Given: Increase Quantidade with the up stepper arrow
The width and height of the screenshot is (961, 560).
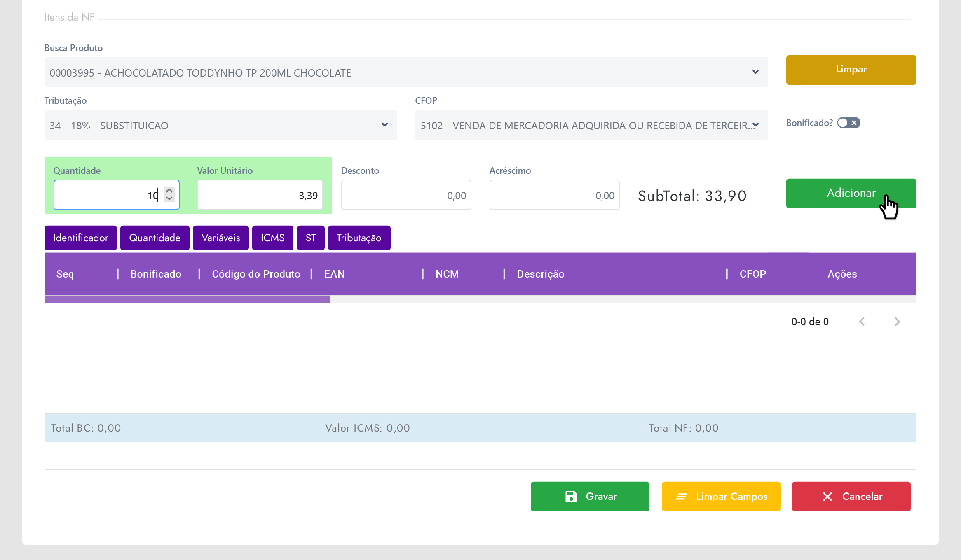Looking at the screenshot, I should (169, 191).
